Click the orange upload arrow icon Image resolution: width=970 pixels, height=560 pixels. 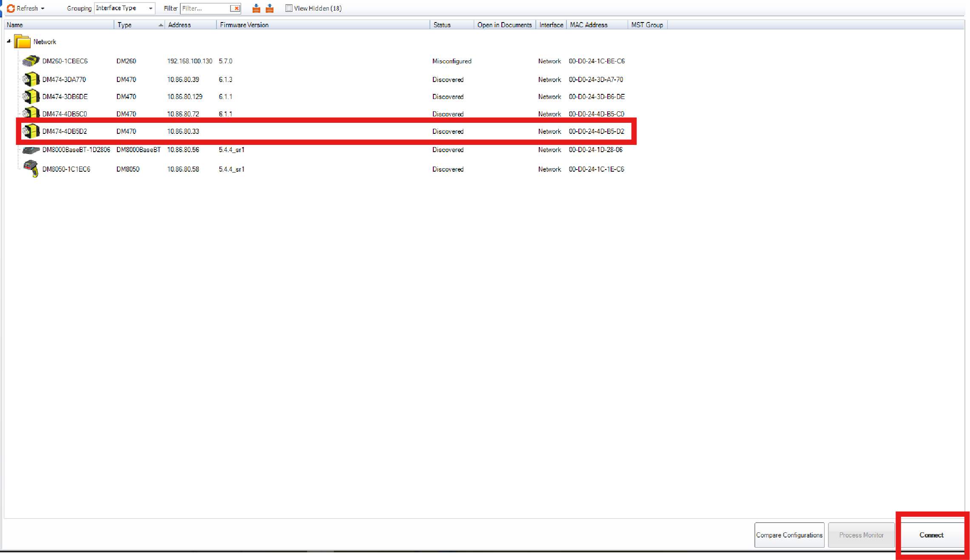click(x=270, y=8)
